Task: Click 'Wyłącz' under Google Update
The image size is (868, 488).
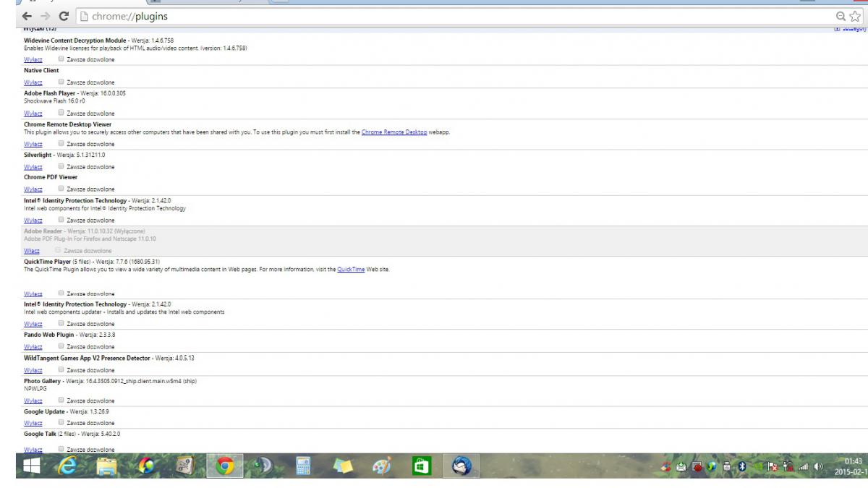Action: click(x=33, y=423)
